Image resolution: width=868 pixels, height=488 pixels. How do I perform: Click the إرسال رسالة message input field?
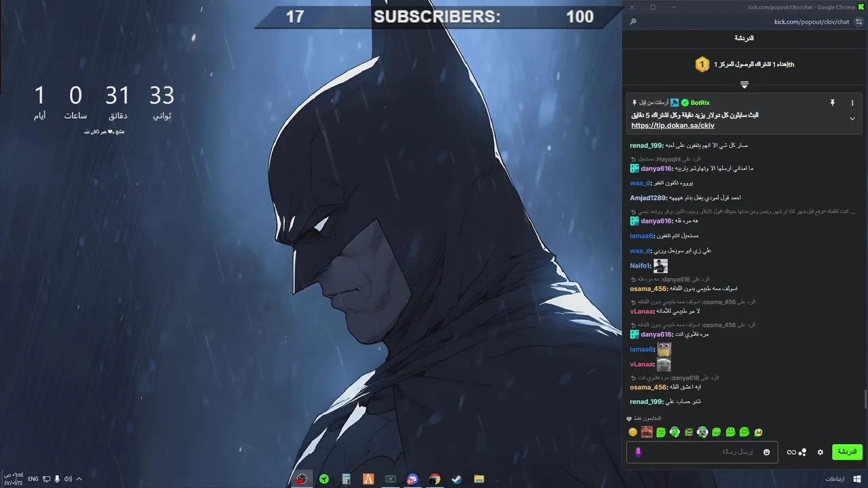click(702, 452)
